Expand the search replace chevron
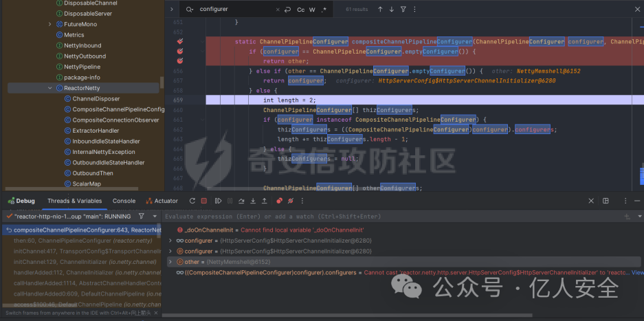 pyautogui.click(x=172, y=10)
